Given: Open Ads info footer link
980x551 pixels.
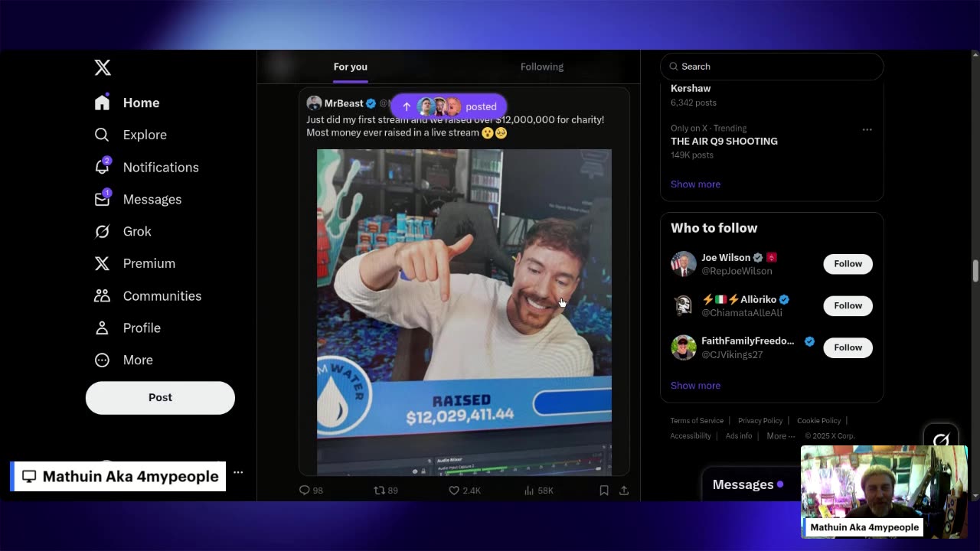Looking at the screenshot, I should point(739,435).
